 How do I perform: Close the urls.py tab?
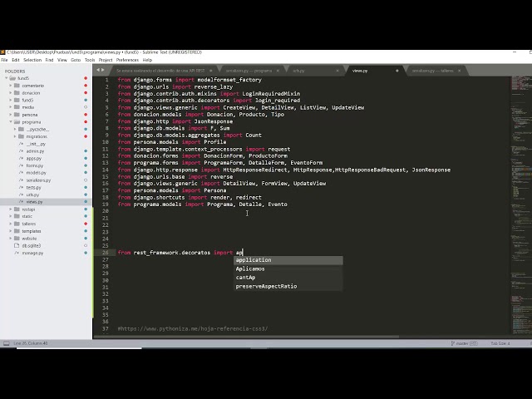pos(337,71)
